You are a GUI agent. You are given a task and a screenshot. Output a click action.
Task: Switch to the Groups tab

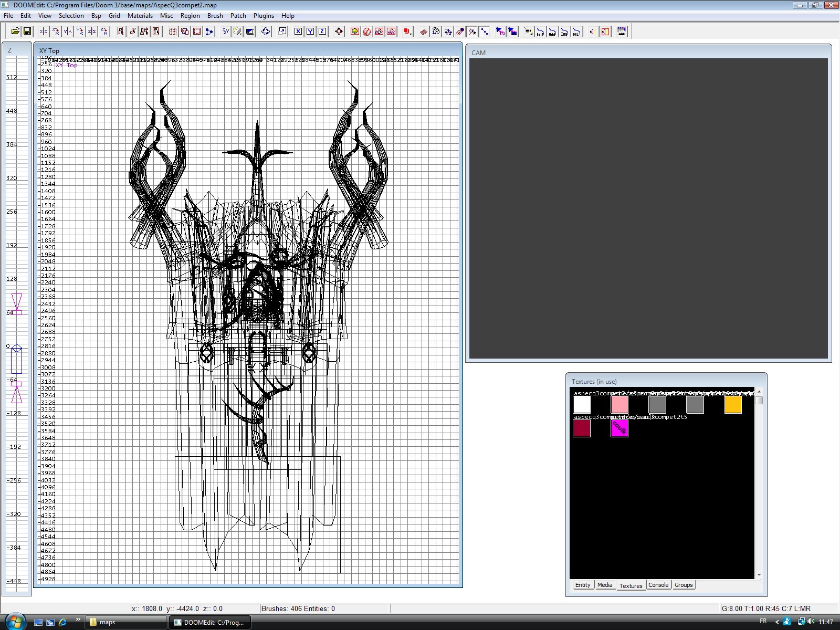click(x=684, y=585)
